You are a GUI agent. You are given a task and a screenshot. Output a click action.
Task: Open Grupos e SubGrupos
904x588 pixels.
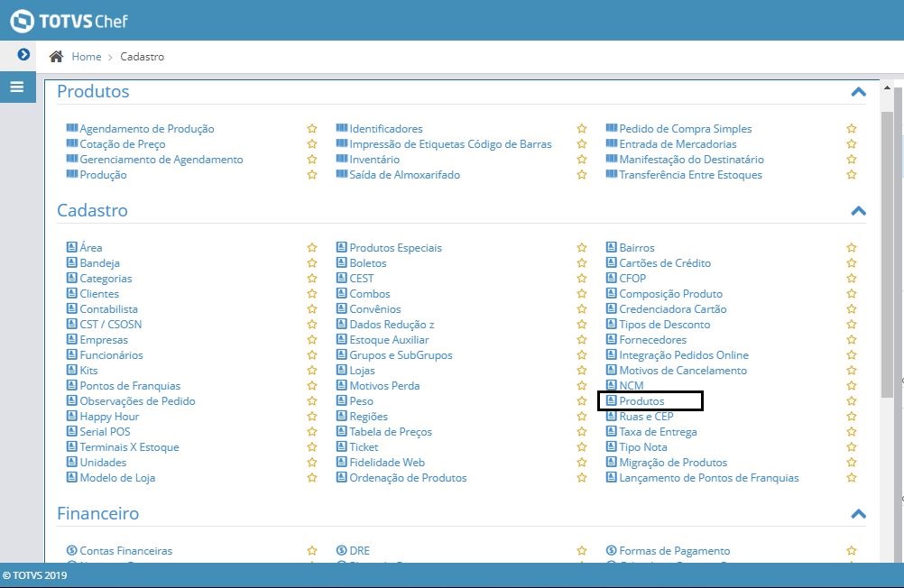click(x=401, y=355)
